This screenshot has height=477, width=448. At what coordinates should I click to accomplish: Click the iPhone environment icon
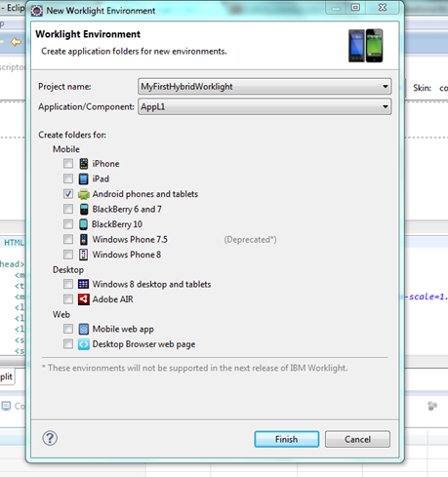tap(84, 164)
